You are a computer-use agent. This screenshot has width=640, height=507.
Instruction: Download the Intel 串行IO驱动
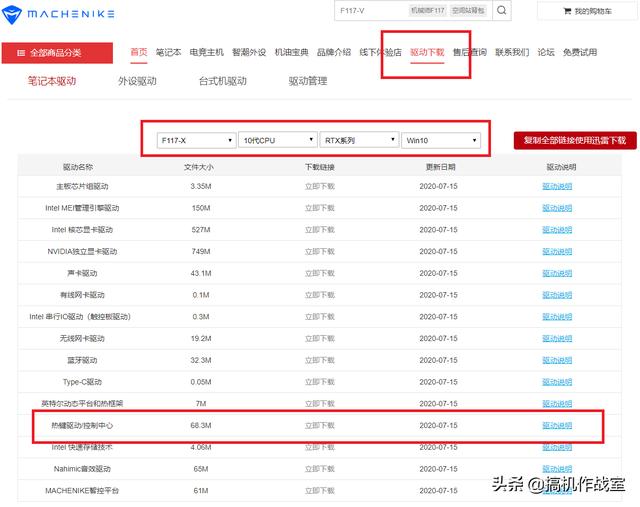tap(320, 317)
